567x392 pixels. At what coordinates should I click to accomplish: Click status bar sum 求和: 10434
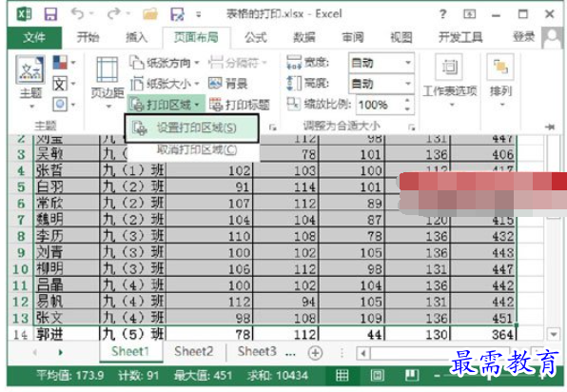[278, 376]
